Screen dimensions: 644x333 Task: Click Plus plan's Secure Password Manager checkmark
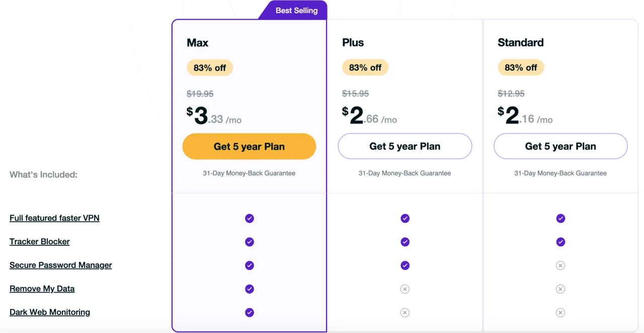[405, 265]
